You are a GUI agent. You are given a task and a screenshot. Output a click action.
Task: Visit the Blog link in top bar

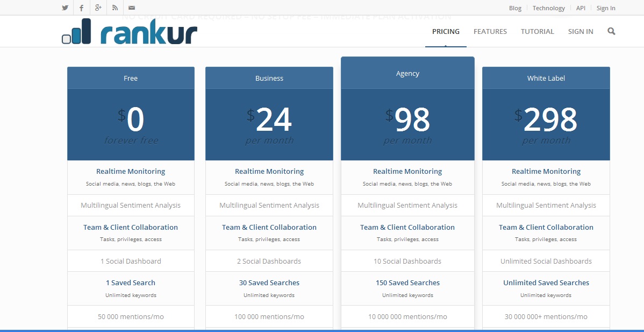pyautogui.click(x=515, y=8)
